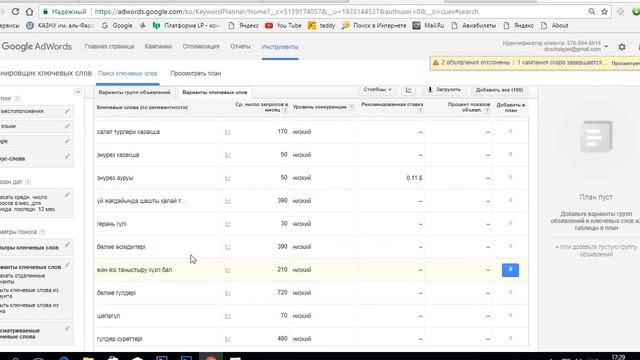Click the browser address bar URL
Image resolution: width=640 pixels, height=360 pixels.
tap(286, 11)
